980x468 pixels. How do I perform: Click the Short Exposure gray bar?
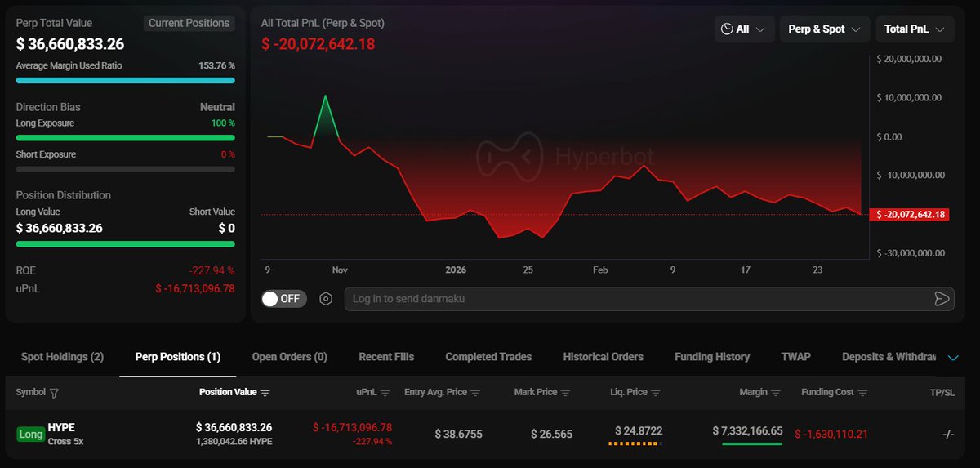[x=125, y=169]
